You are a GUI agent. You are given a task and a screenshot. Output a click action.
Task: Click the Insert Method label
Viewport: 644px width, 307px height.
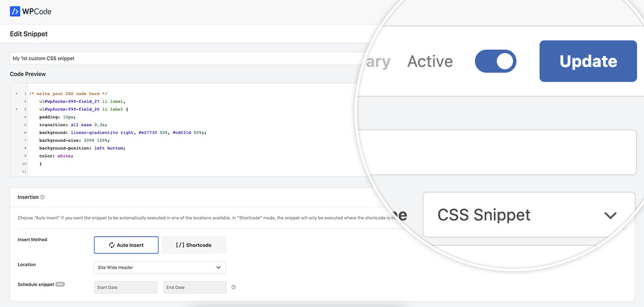[x=32, y=239]
